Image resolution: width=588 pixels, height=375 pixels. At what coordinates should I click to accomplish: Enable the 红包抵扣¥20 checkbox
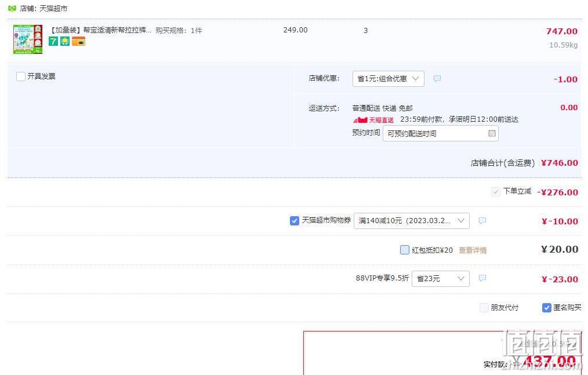pos(405,250)
